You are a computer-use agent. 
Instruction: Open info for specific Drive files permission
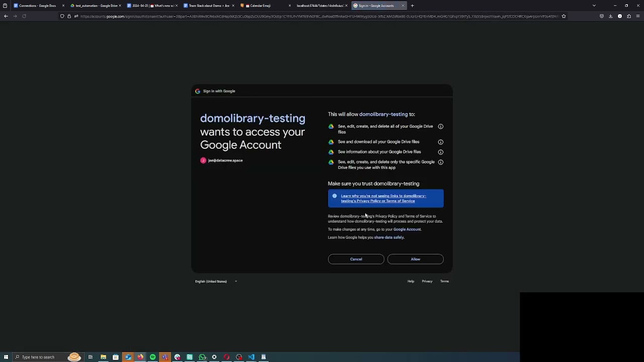pos(441,162)
